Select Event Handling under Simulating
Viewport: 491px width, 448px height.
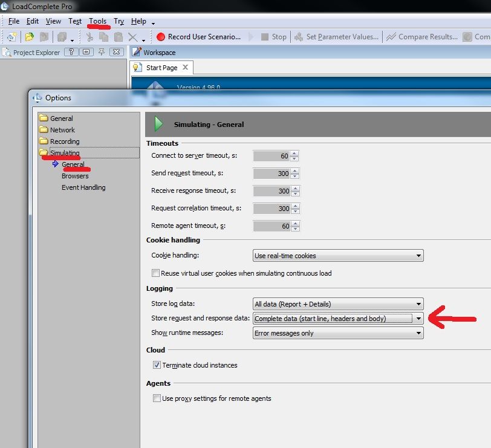[x=83, y=187]
